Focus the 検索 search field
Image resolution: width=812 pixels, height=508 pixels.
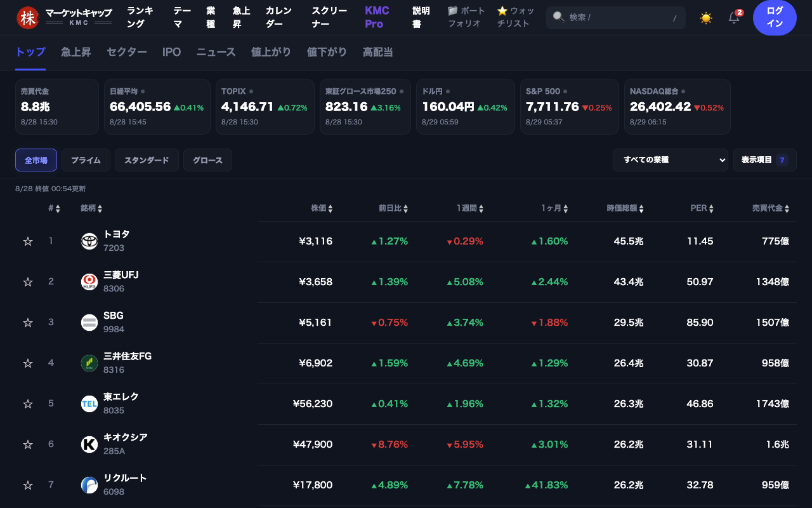tap(616, 18)
